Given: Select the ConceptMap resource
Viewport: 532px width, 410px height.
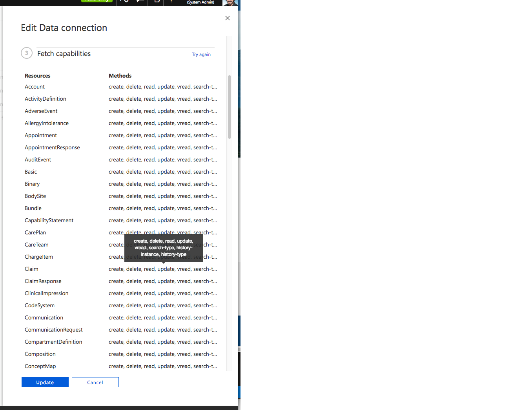Looking at the screenshot, I should (40, 366).
